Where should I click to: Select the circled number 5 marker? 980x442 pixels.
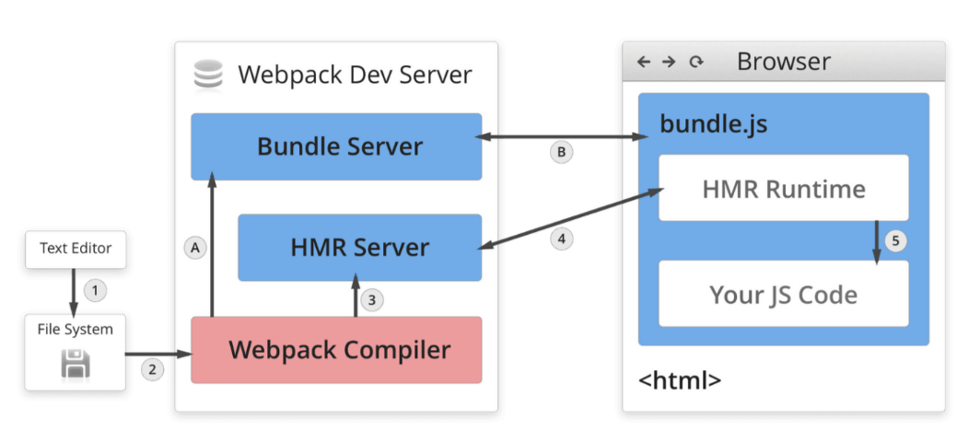click(895, 241)
